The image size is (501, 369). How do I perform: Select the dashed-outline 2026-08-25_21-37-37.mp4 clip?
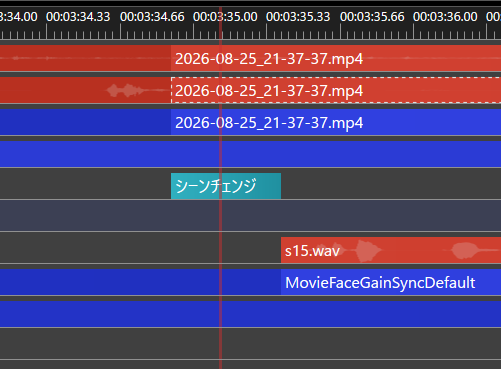tap(336, 90)
